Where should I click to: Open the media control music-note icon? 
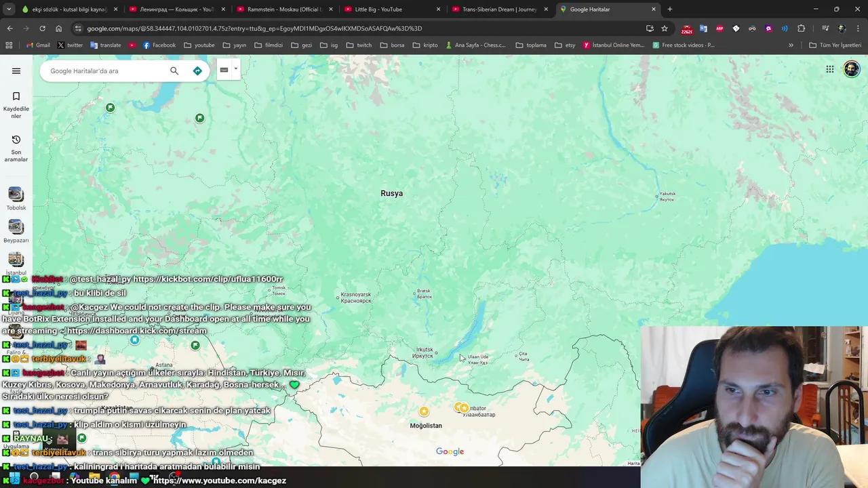[x=825, y=28]
